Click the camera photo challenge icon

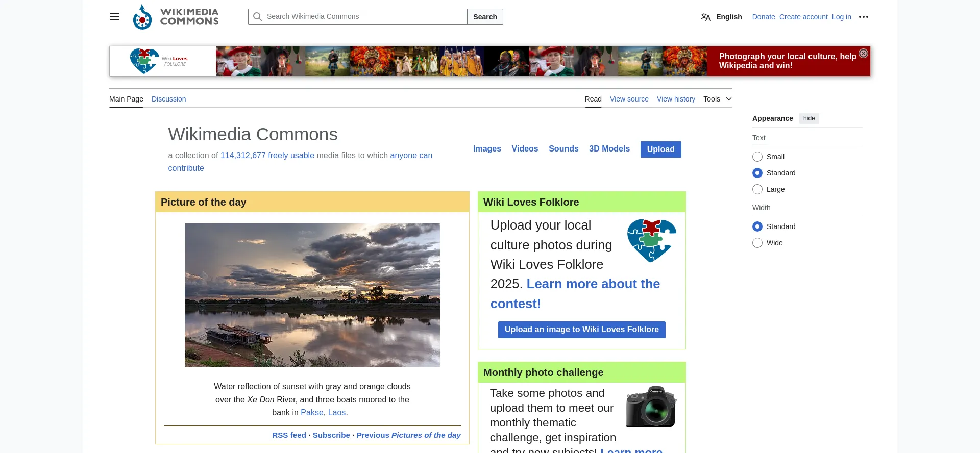(651, 407)
